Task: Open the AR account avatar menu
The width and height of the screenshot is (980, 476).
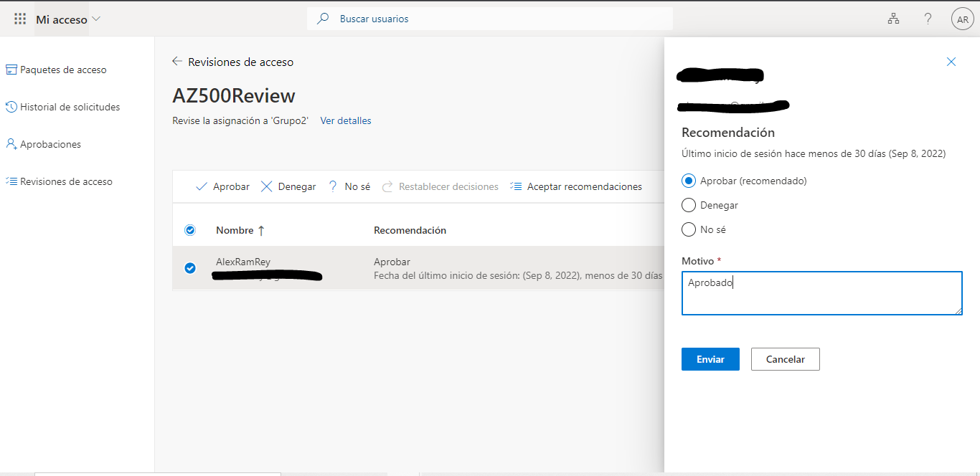Action: (x=962, y=19)
